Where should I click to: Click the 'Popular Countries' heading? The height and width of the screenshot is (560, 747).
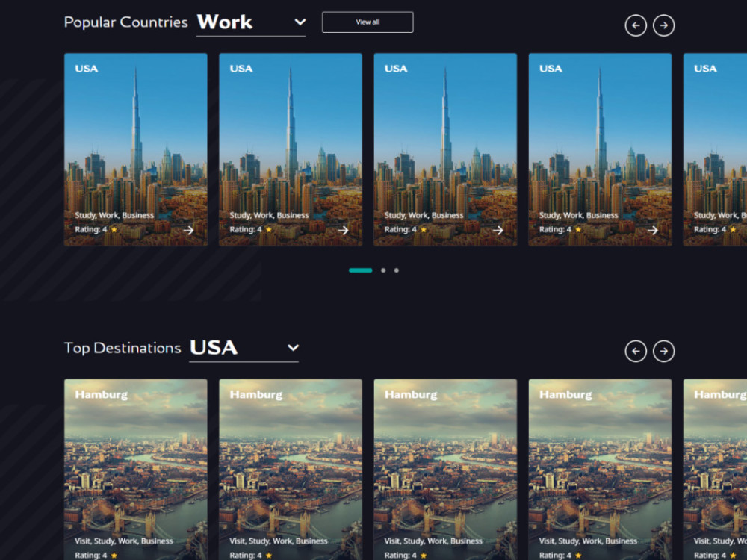click(126, 22)
